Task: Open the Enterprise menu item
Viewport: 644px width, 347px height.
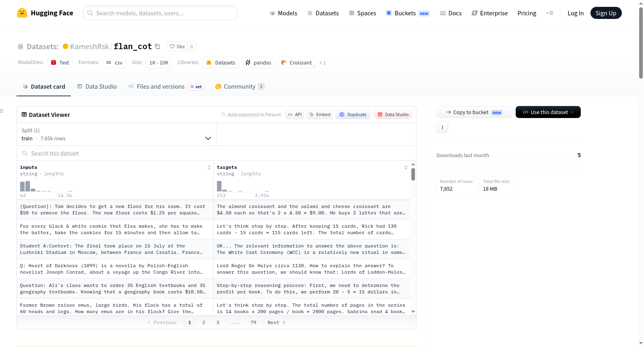Action: [x=489, y=13]
